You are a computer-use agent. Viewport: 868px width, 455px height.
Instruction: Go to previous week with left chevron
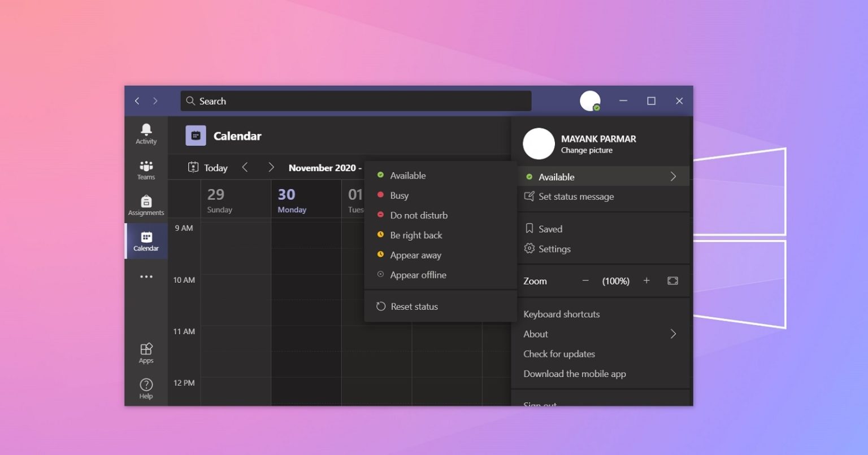245,167
